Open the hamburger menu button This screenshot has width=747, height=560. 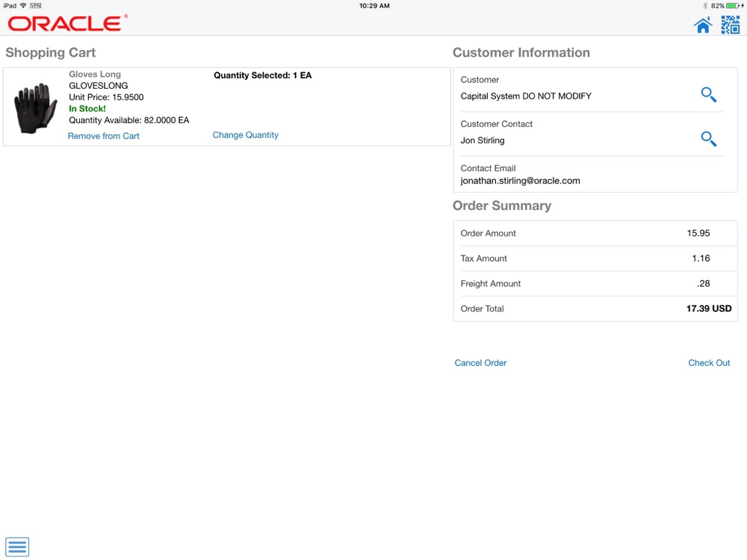17,547
